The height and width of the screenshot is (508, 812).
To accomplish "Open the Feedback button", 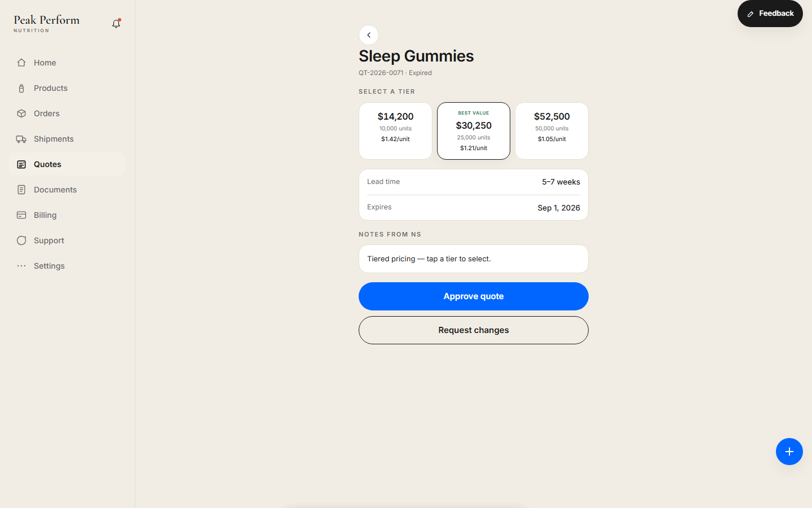I will point(770,14).
